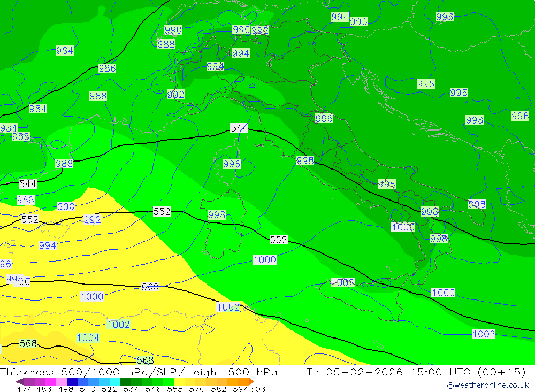Click the forecast date 'Th 05-02-2026 15:00 UTC (00+15)'
Image resolution: width=535 pixels, height=392 pixels.
[x=416, y=372]
